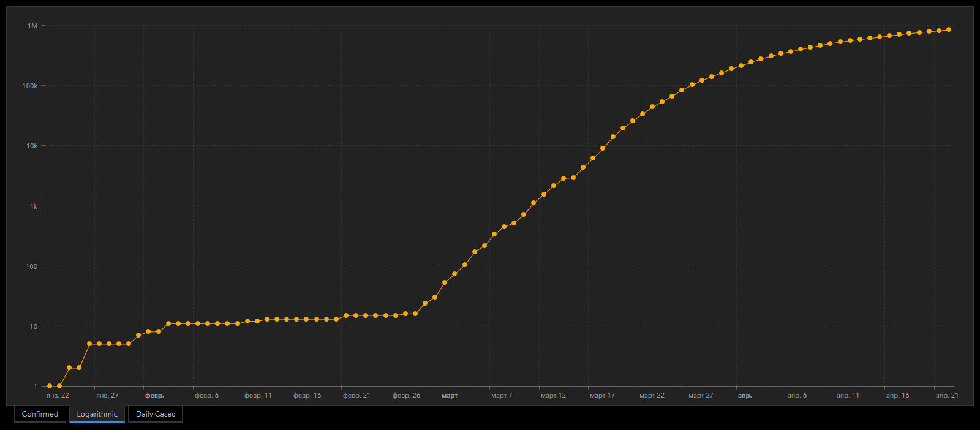Click the bold 'февр.' month label
The width and height of the screenshot is (980, 430).
(x=154, y=396)
